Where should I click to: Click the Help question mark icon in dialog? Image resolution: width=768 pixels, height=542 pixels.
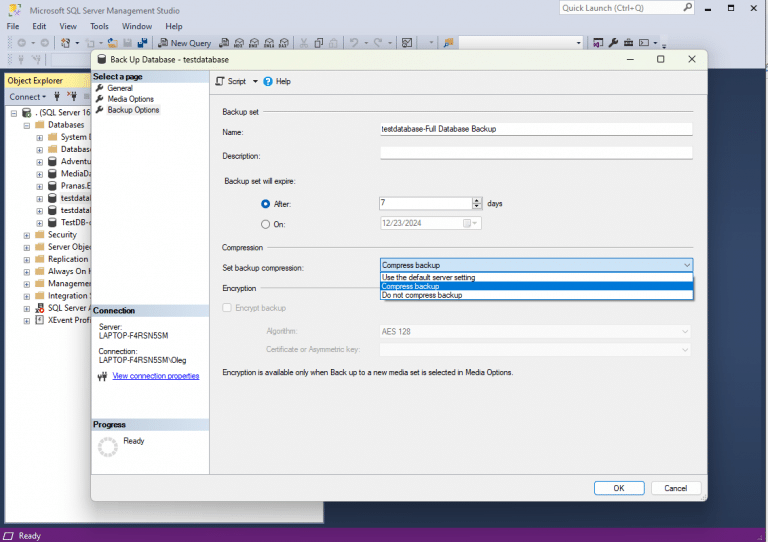[268, 81]
